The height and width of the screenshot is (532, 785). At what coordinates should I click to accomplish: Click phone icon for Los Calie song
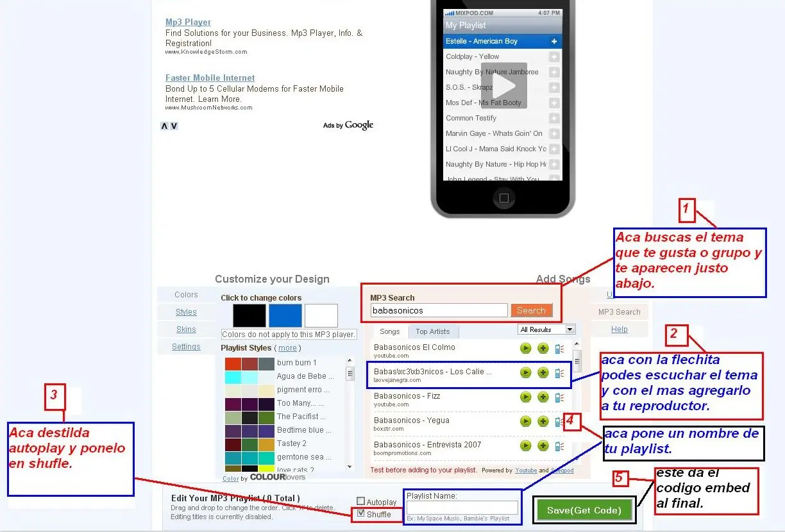tap(560, 373)
